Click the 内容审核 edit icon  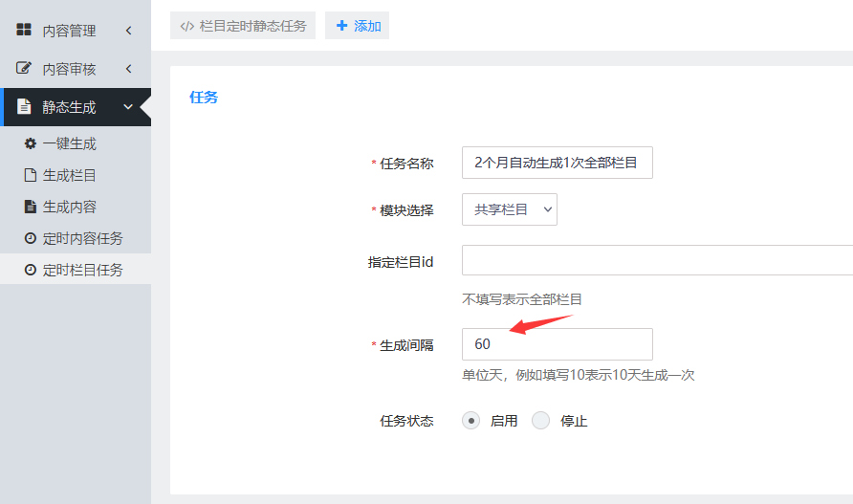[23, 68]
